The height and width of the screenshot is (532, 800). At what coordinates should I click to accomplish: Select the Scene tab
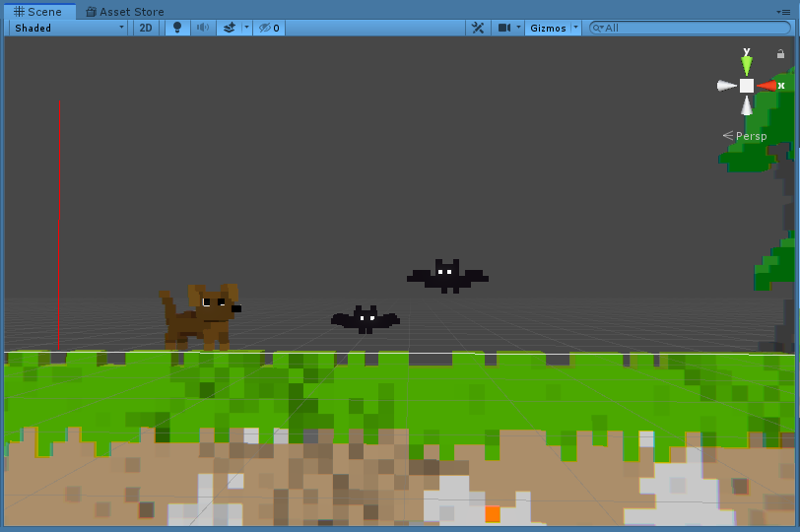[x=38, y=12]
